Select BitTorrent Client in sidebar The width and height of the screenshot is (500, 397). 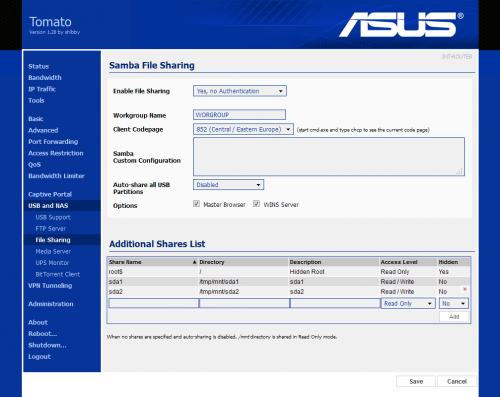point(58,274)
